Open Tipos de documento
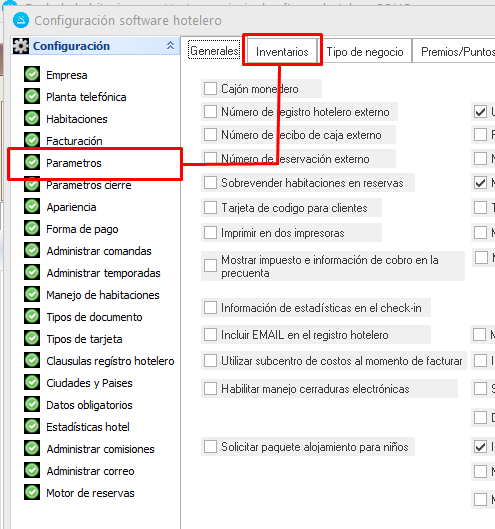This screenshot has height=529, width=495. [x=94, y=317]
